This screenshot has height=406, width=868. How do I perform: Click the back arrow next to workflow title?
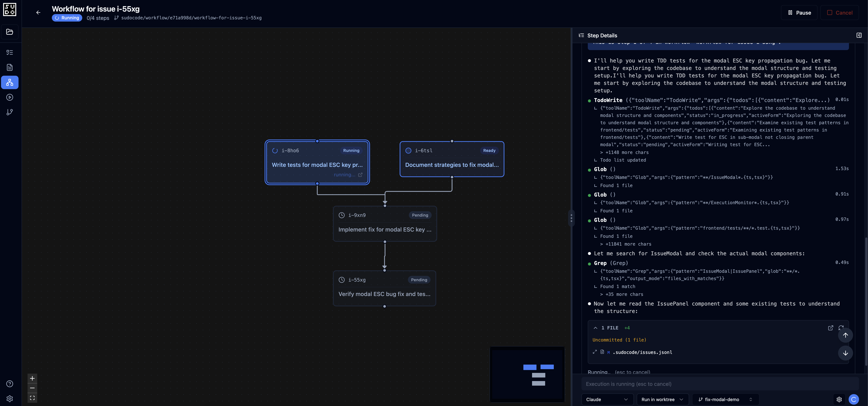(38, 12)
